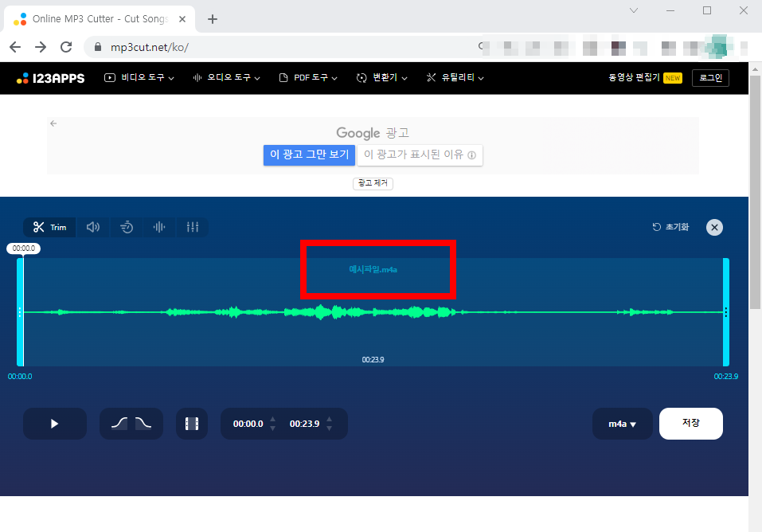Play the 메시파일.m4a audio

pos(54,423)
